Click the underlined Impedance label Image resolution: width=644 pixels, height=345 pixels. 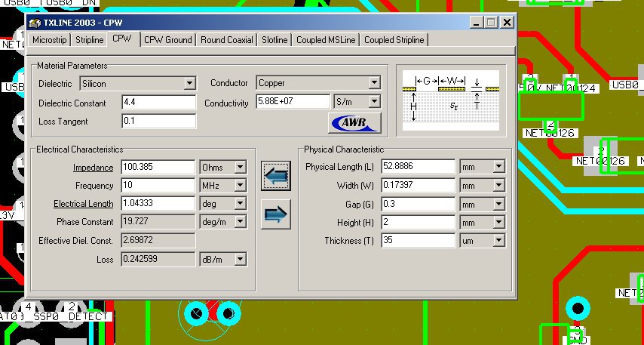coord(93,168)
